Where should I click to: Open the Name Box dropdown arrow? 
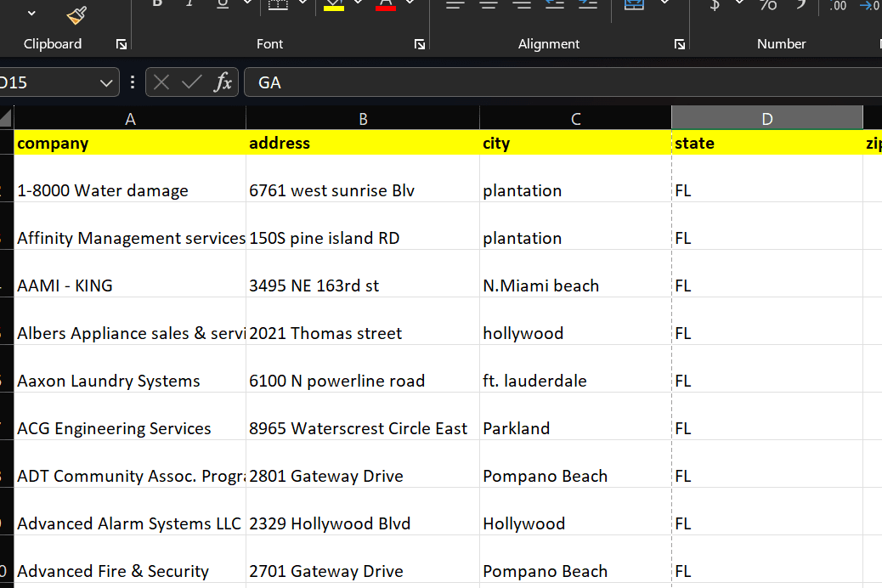point(105,83)
